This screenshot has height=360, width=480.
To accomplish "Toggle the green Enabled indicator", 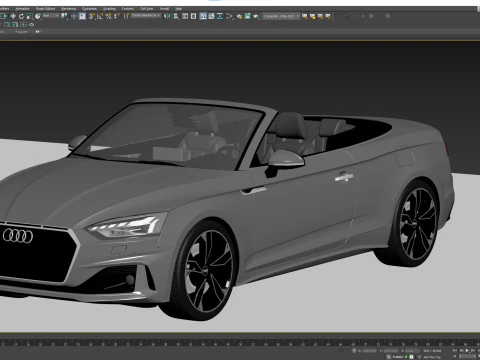I will pyautogui.click(x=406, y=357).
